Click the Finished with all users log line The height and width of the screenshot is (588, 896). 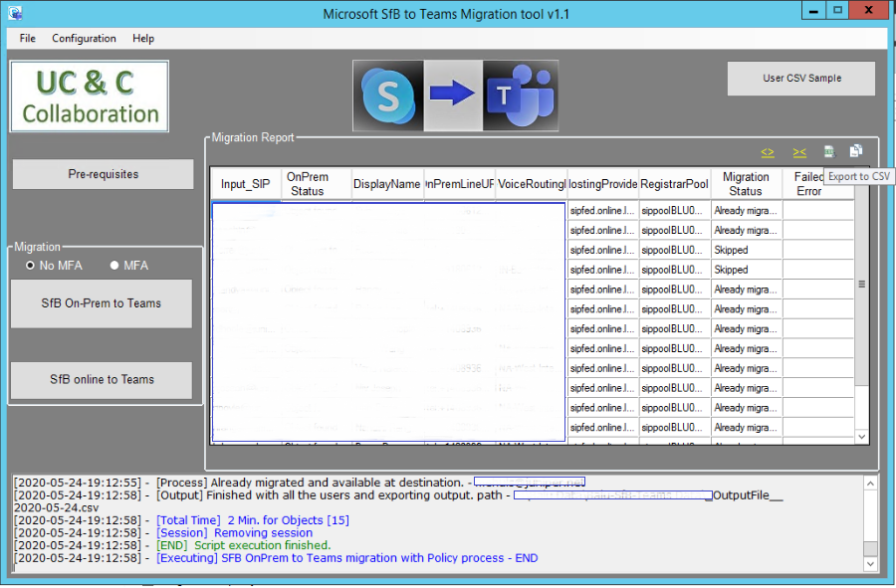(x=398, y=501)
